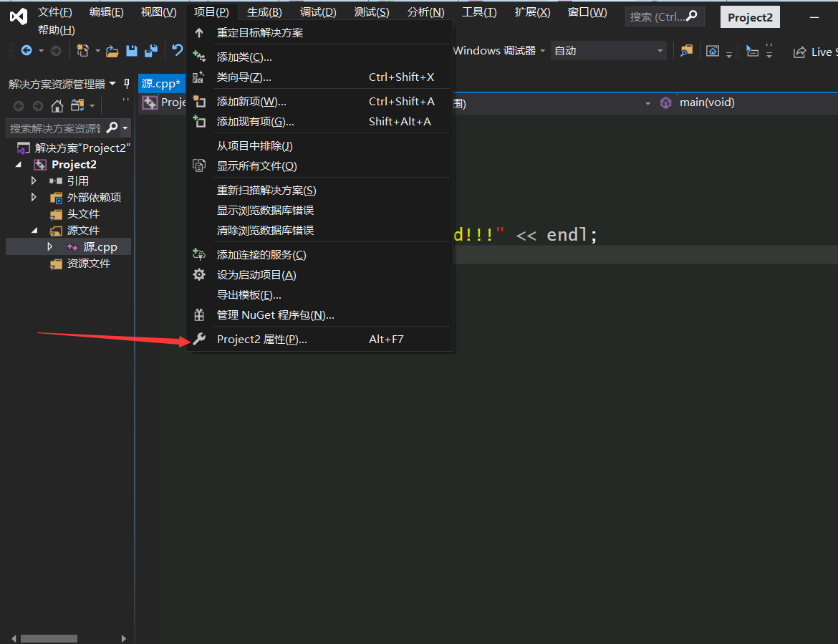The height and width of the screenshot is (644, 838).
Task: Click the Home icon in Solution Explorer
Action: pyautogui.click(x=57, y=106)
